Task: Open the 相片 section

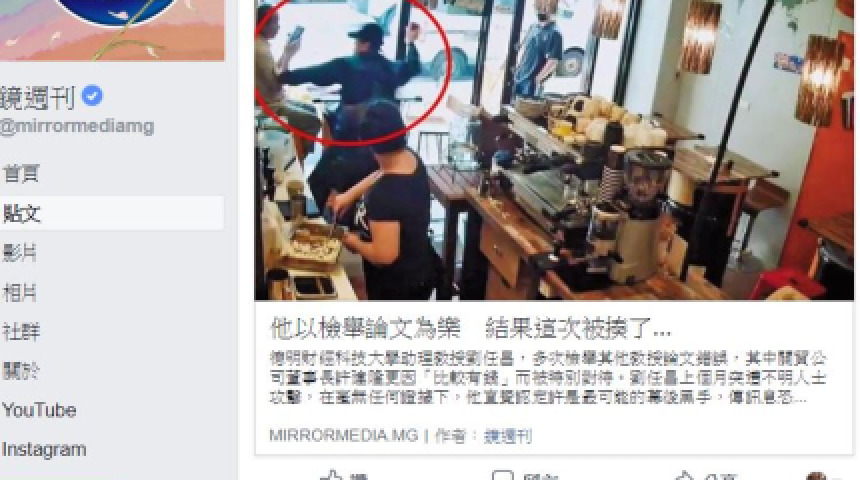Action: (20, 292)
